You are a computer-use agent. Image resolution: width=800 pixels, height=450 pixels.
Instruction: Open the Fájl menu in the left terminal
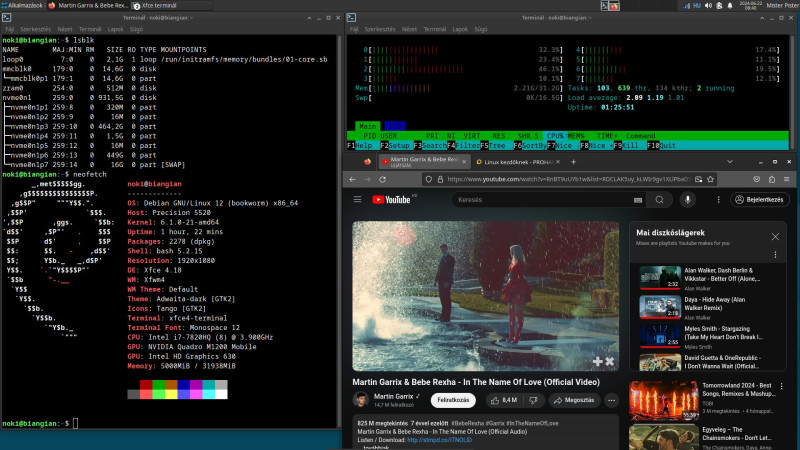pos(10,29)
